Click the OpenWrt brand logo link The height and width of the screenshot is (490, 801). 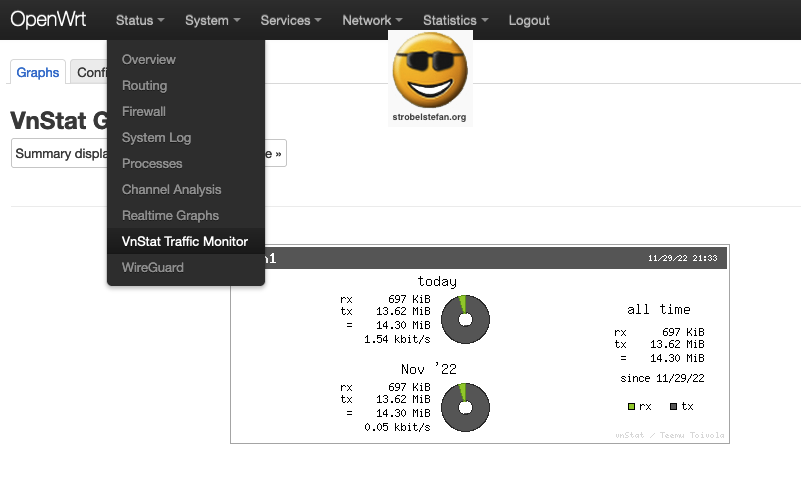pos(48,20)
